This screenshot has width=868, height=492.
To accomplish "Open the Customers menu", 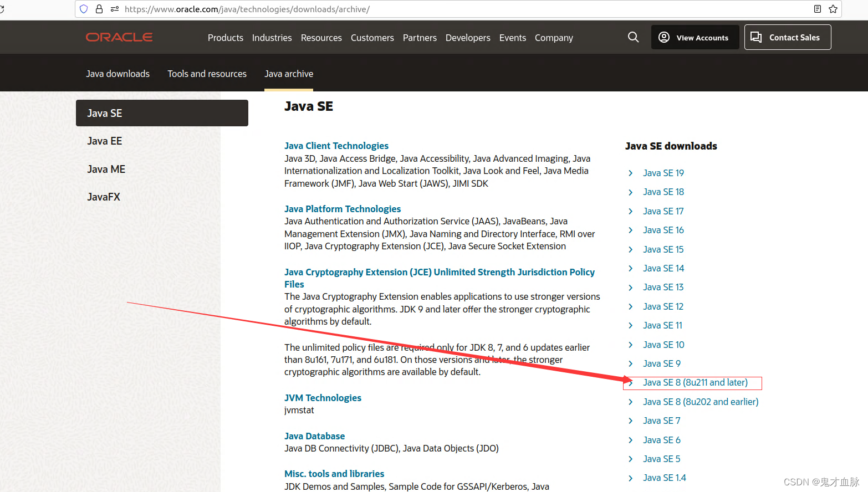I will (x=372, y=38).
